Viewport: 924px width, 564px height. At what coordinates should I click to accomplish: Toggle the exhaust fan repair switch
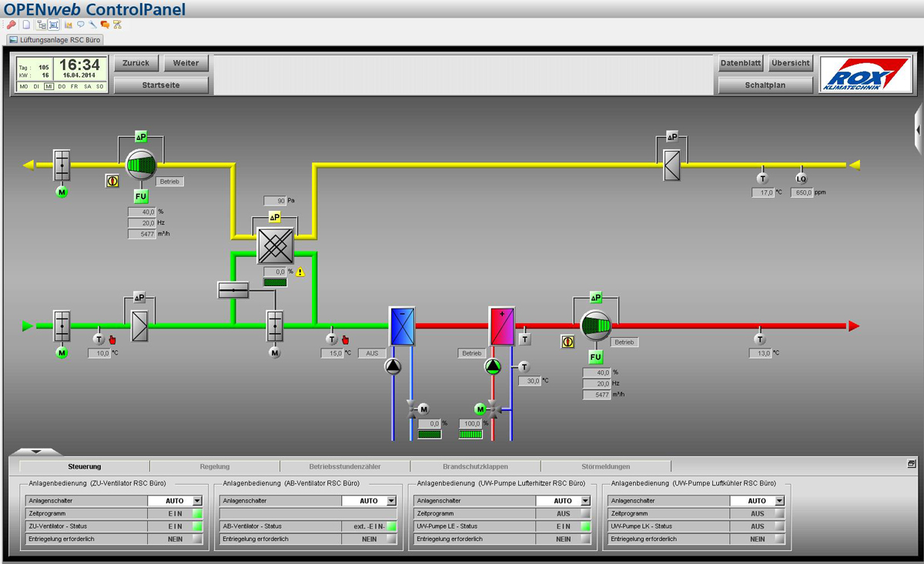pos(112,182)
